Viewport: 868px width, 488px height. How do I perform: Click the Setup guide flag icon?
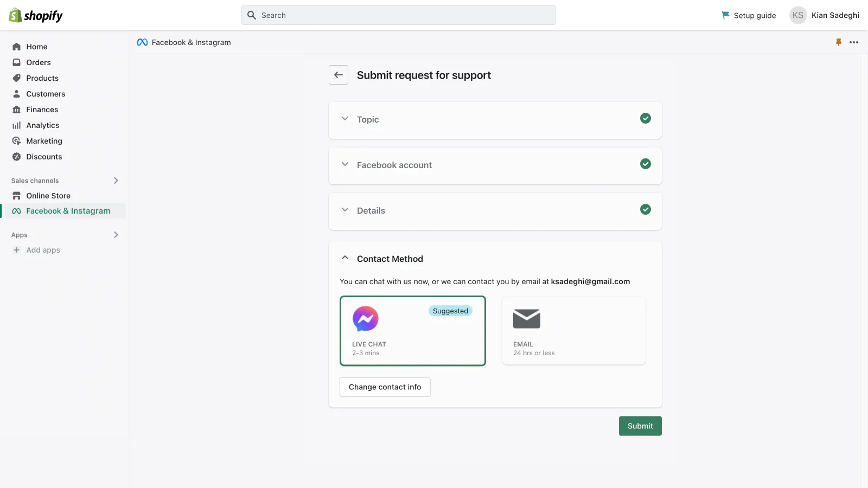[725, 15]
